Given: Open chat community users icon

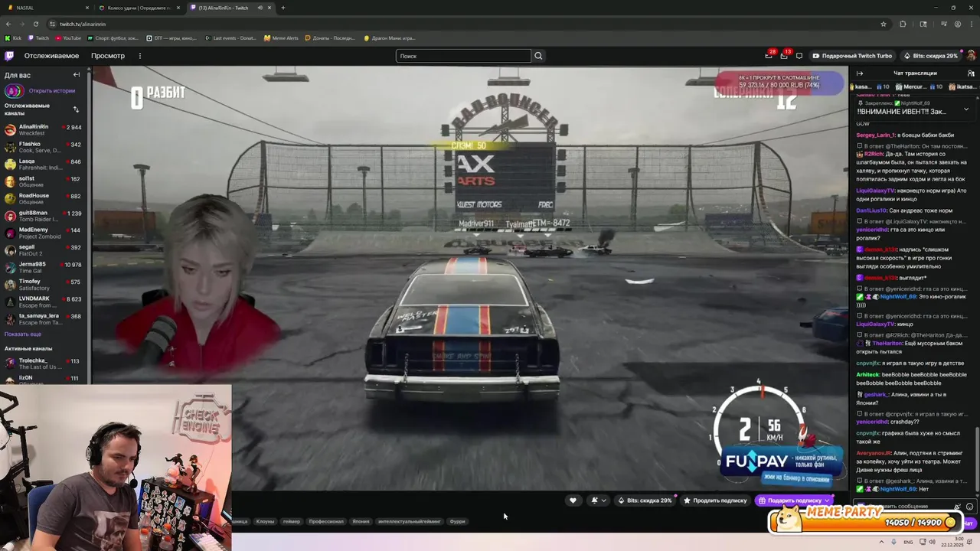Looking at the screenshot, I should 971,73.
